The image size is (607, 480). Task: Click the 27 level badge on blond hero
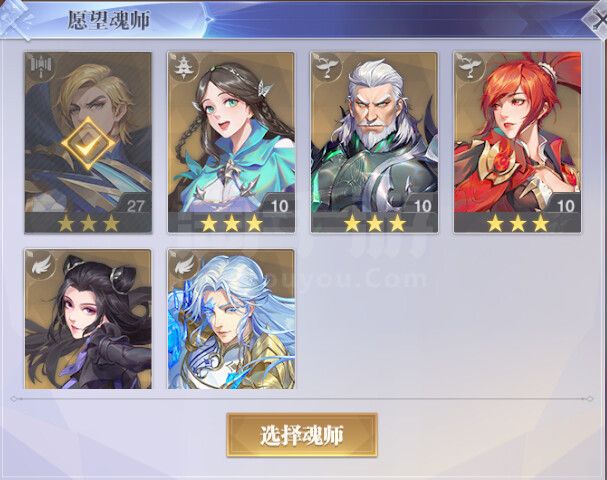tap(135, 206)
